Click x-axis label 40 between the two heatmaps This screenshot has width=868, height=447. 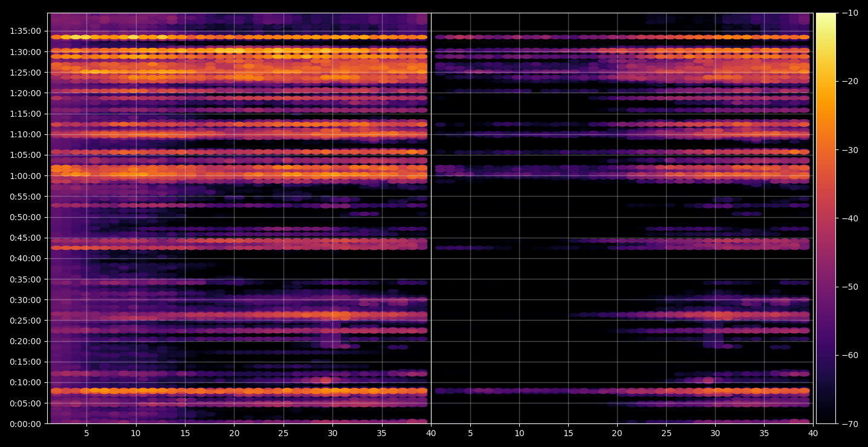[x=431, y=433]
